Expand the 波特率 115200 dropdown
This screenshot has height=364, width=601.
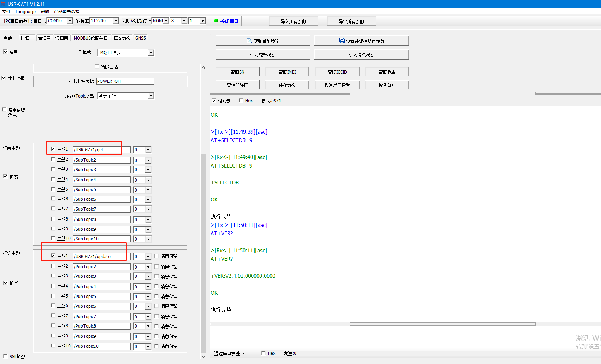click(x=116, y=21)
